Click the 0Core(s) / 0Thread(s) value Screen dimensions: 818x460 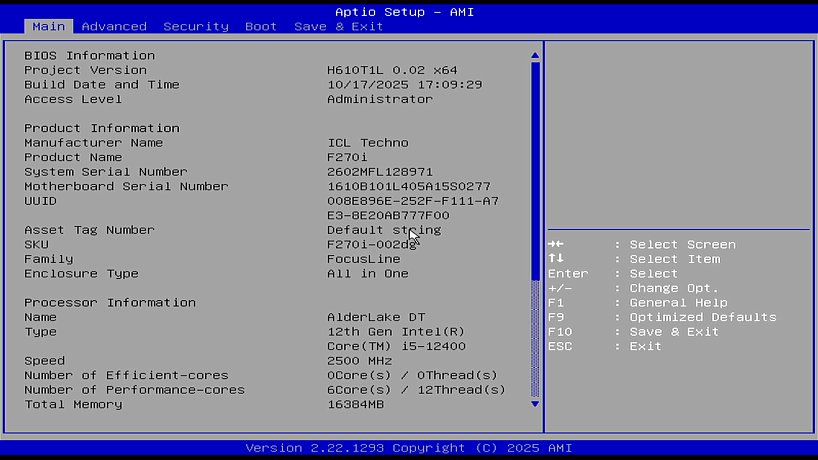pyautogui.click(x=413, y=376)
